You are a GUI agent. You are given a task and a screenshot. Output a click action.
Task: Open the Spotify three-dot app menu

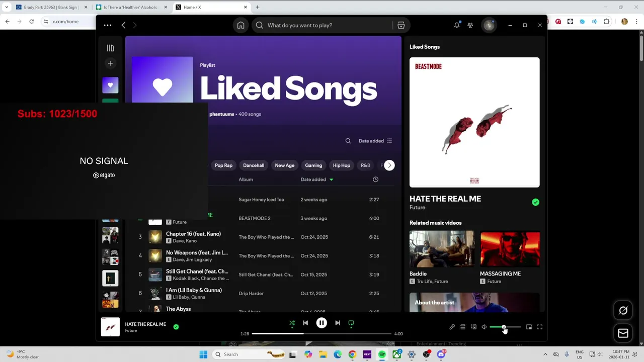[x=108, y=25]
